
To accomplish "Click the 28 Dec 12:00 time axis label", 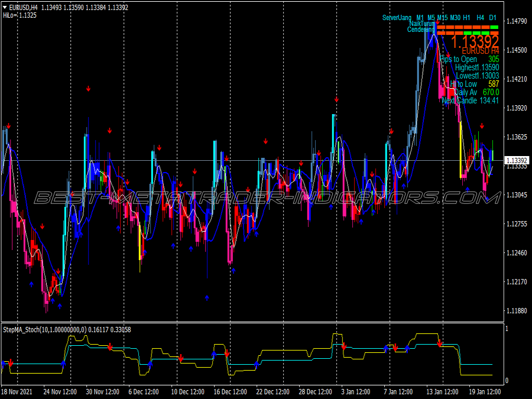I will [315, 392].
